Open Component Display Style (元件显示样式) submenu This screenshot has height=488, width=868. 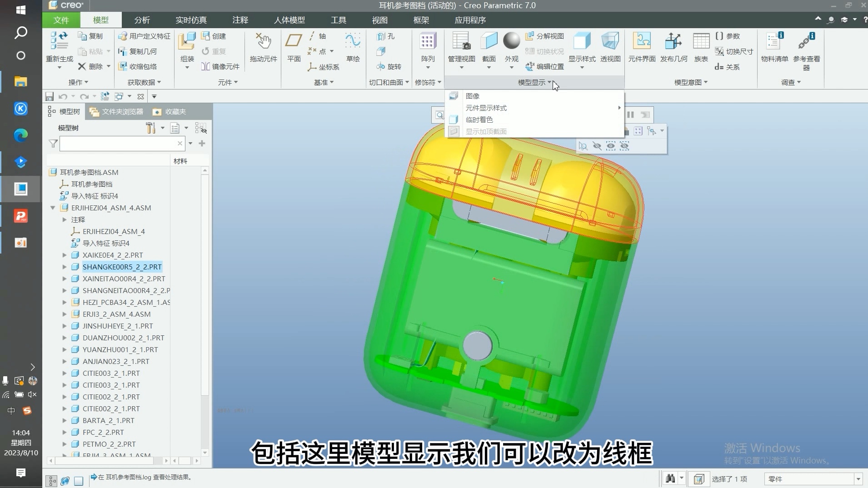[x=534, y=108]
